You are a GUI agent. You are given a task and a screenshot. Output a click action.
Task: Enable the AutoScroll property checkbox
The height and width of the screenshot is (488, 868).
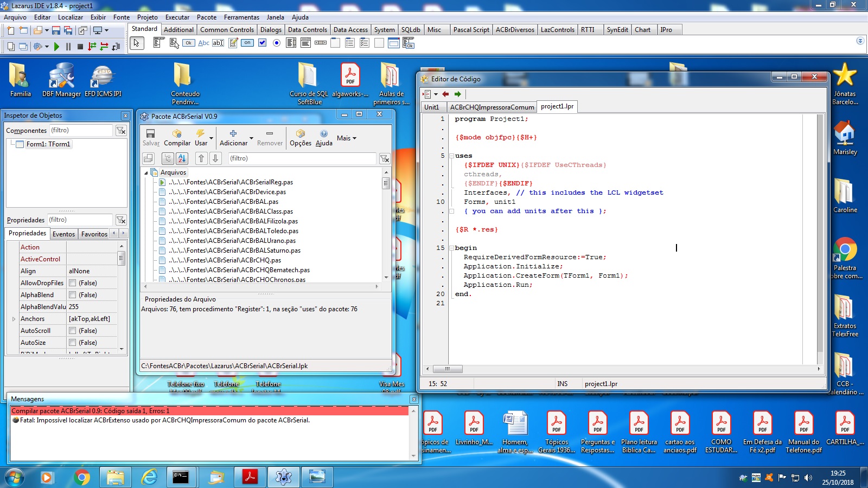click(73, 331)
